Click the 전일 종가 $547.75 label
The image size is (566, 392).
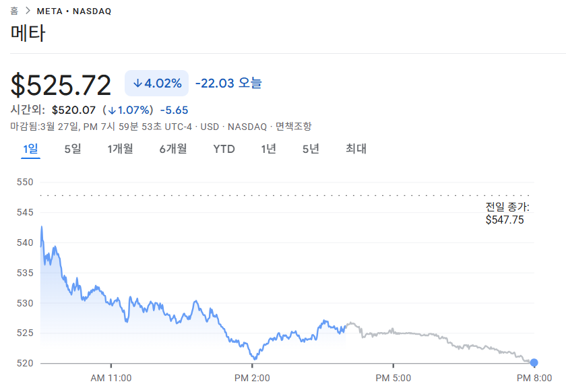pos(507,213)
